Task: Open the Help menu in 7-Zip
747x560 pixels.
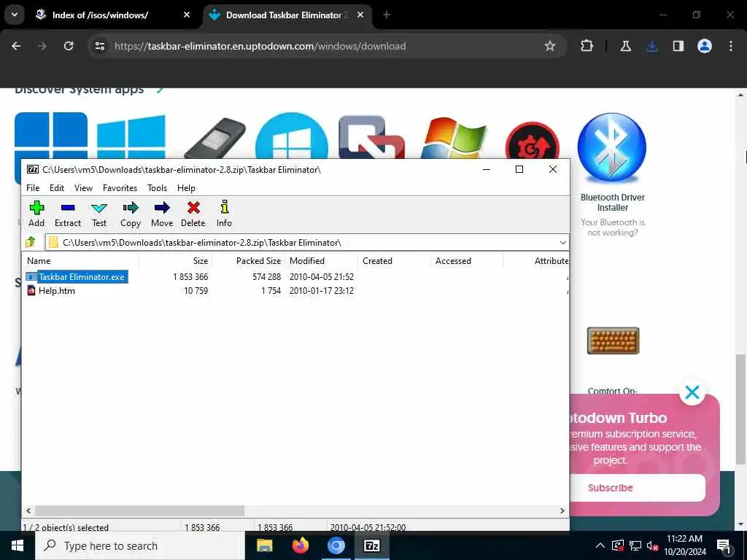Action: (x=186, y=188)
